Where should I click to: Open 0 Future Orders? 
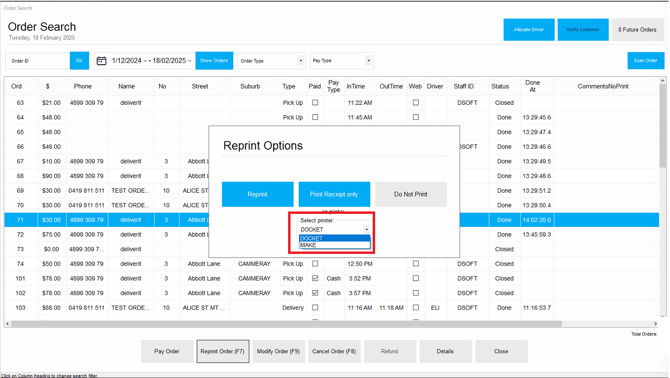click(x=637, y=29)
